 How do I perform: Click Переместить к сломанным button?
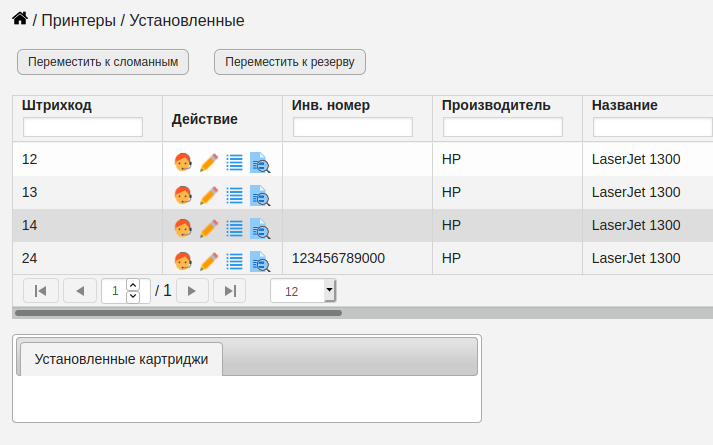tap(103, 62)
